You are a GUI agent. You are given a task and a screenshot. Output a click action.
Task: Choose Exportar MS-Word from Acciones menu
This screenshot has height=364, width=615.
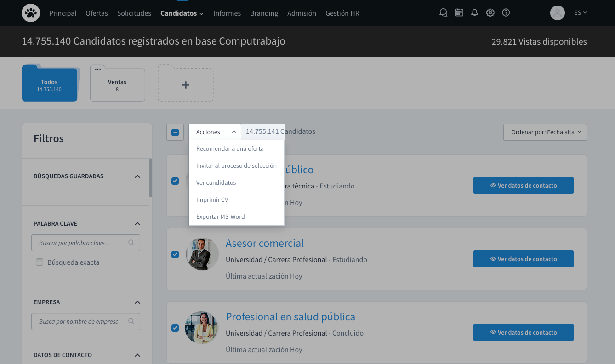point(221,216)
